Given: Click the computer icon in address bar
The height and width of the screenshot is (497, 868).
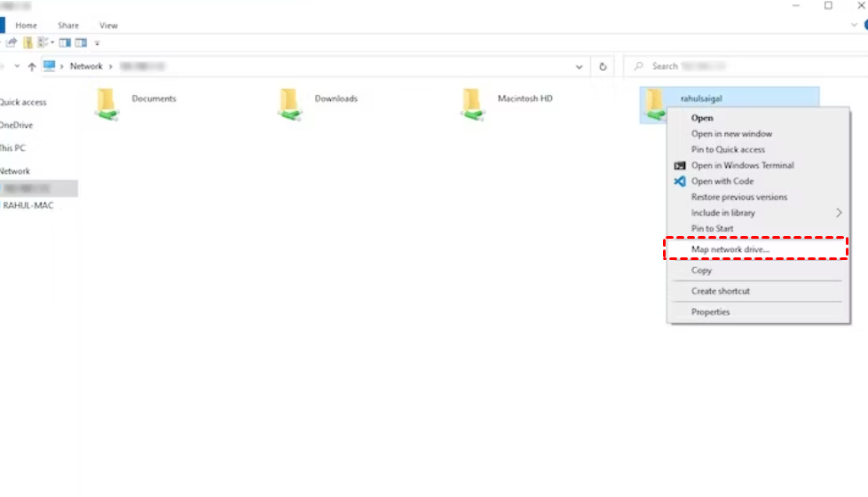Looking at the screenshot, I should click(50, 66).
